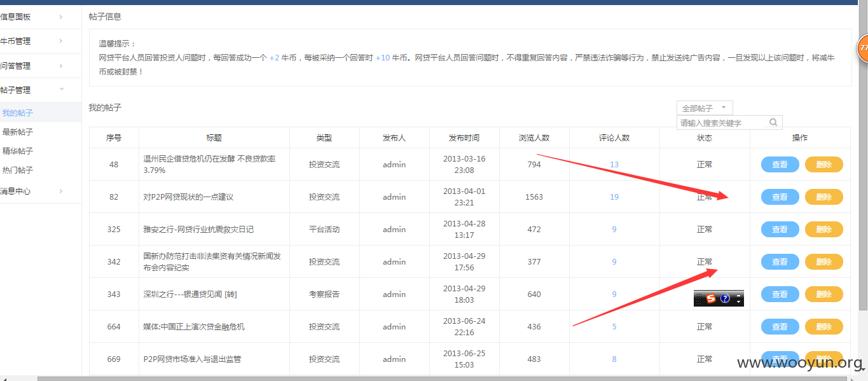Screen dimensions: 868x381
Task: Click the 平台活动 type cell
Action: (x=324, y=230)
